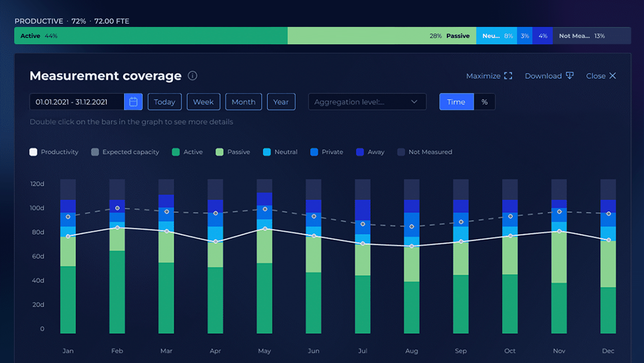Click the Aug expected capacity data point
This screenshot has width=644, height=363.
[412, 226]
